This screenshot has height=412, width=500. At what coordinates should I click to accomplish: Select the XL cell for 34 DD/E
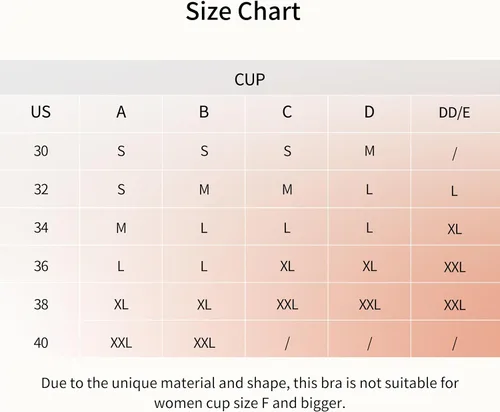coord(454,229)
